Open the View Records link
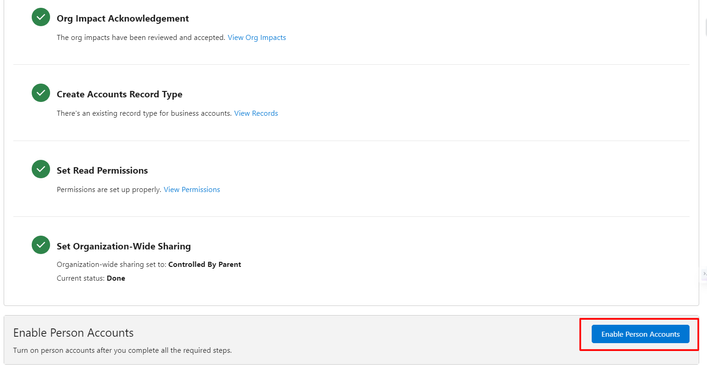 point(256,113)
